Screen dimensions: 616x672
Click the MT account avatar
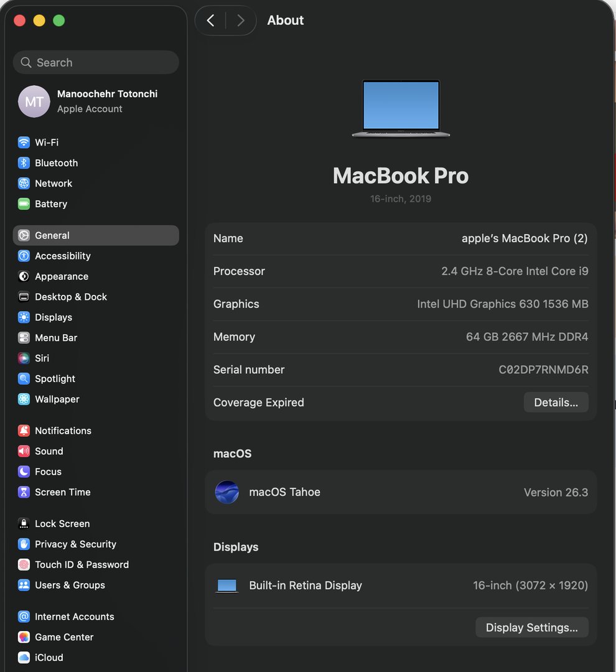pos(34,101)
